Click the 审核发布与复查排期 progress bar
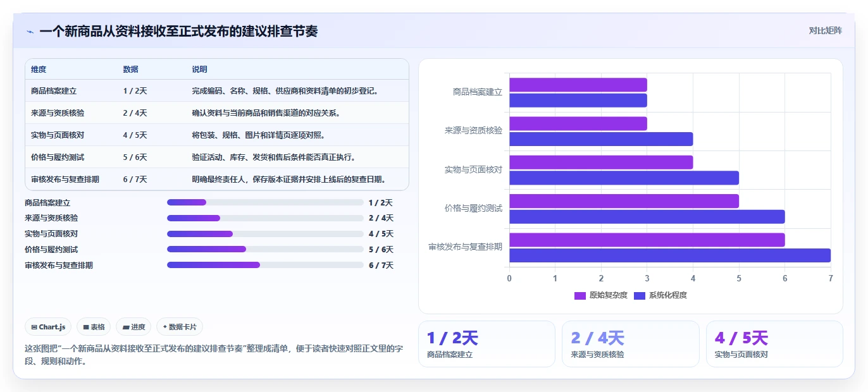 click(x=265, y=265)
